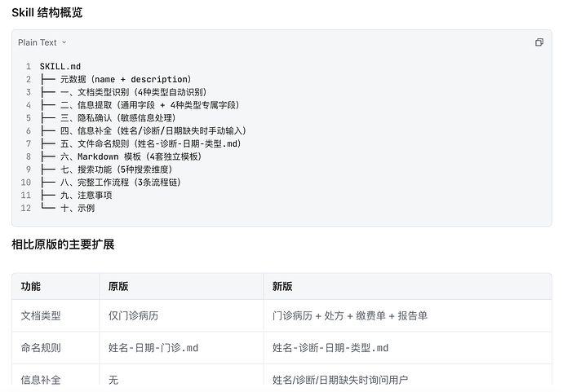Image resolution: width=563 pixels, height=392 pixels.
Task: Click the cell 姓名-日期-门诊.md
Action: (x=182, y=348)
